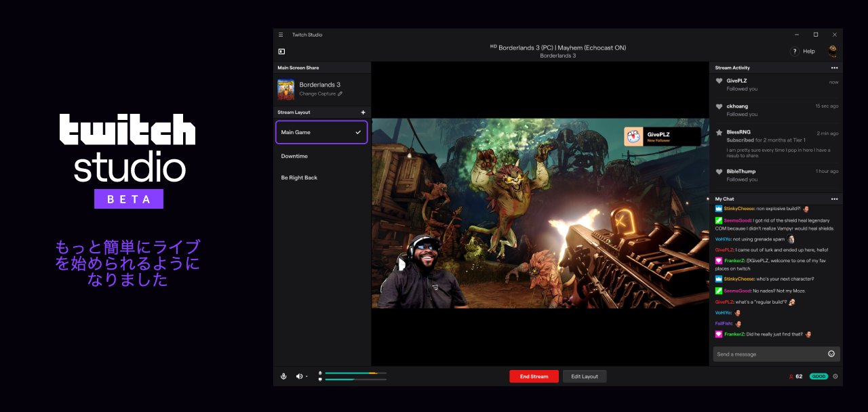
Task: Click heart icon next to BibleThump follow
Action: [719, 171]
